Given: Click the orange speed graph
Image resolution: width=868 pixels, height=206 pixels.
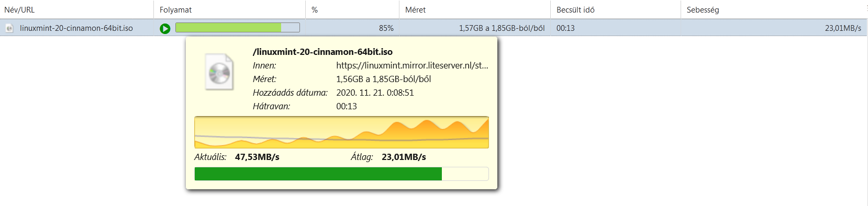Looking at the screenshot, I should (x=341, y=132).
